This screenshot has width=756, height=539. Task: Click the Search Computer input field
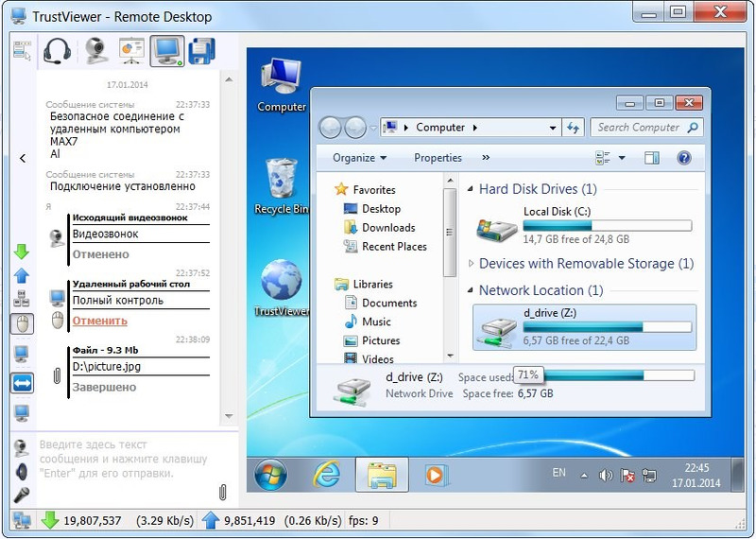[646, 128]
